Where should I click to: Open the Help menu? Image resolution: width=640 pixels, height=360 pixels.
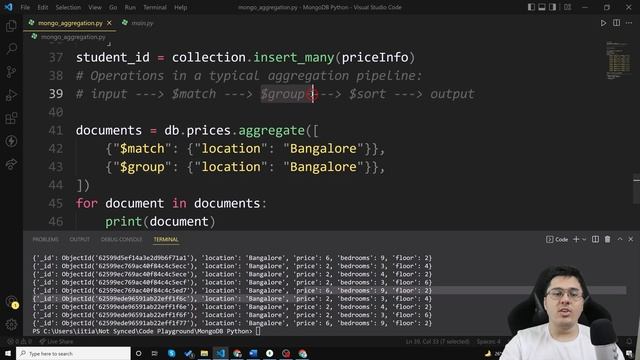point(180,7)
